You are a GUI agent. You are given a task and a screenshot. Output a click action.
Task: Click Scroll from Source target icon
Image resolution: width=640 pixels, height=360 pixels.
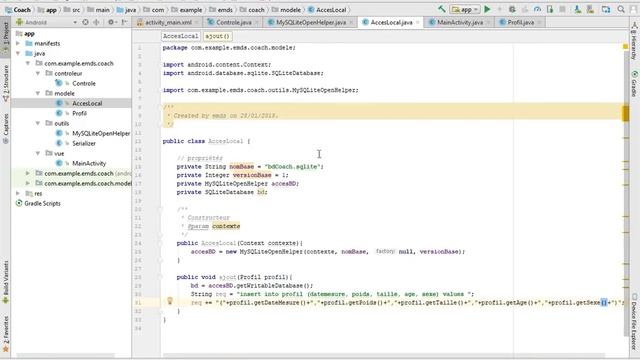(85, 22)
